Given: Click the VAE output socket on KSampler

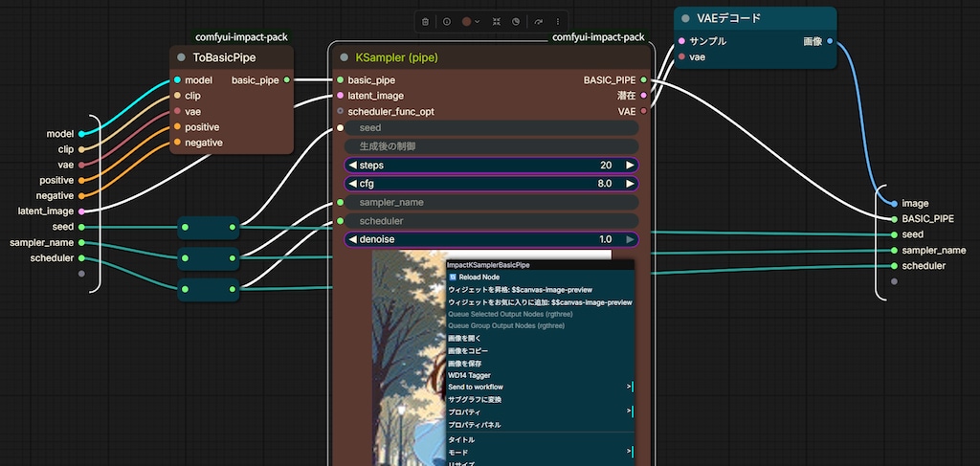Looking at the screenshot, I should pos(644,111).
